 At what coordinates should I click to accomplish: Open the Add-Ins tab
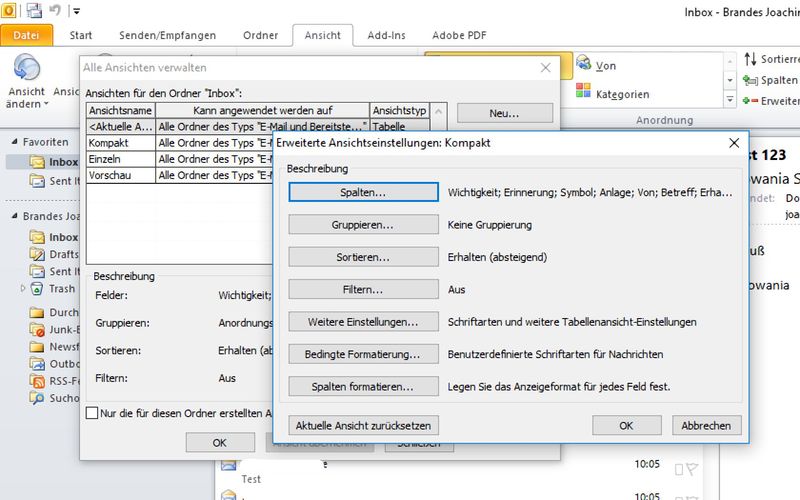point(386,35)
